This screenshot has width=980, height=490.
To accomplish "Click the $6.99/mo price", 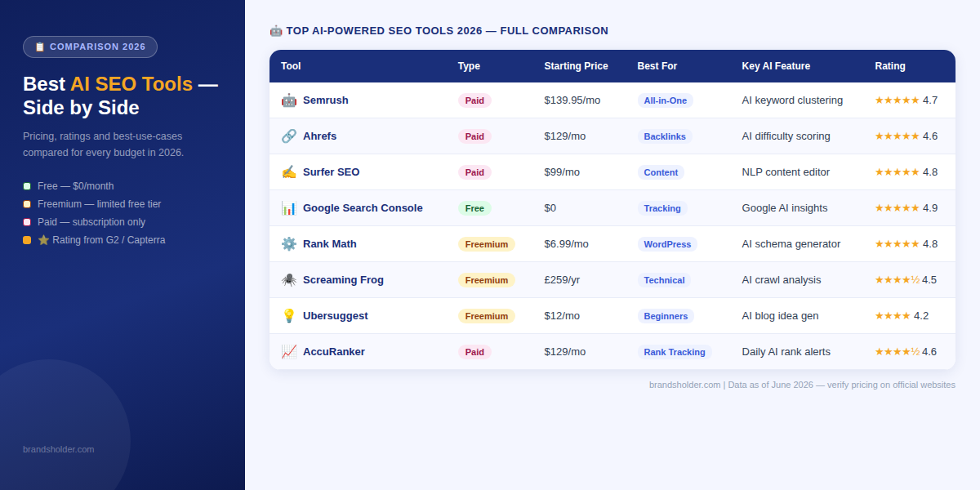I will 567,244.
